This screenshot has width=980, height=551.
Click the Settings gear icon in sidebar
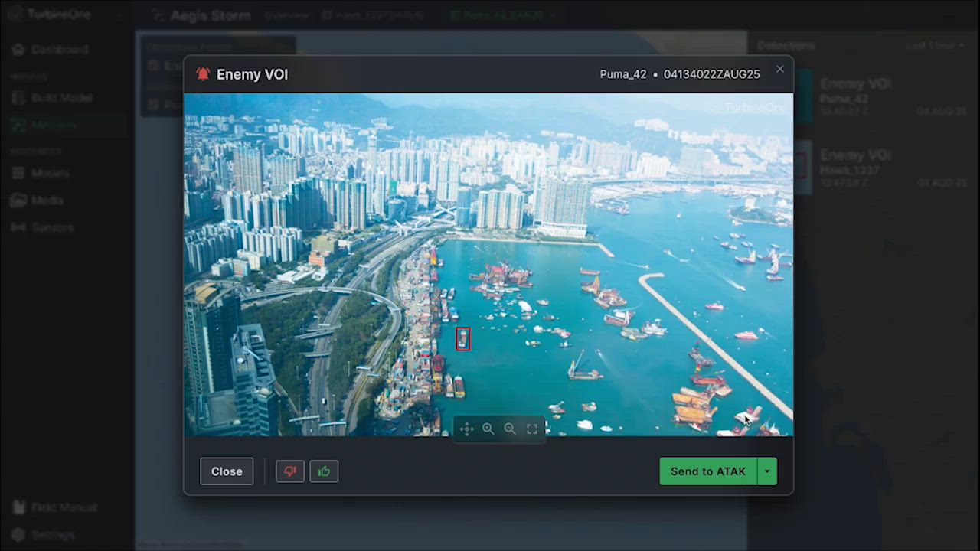[x=18, y=535]
